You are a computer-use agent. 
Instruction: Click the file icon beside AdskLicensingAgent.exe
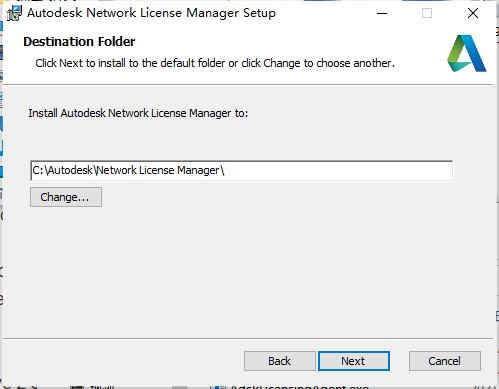[219, 387]
